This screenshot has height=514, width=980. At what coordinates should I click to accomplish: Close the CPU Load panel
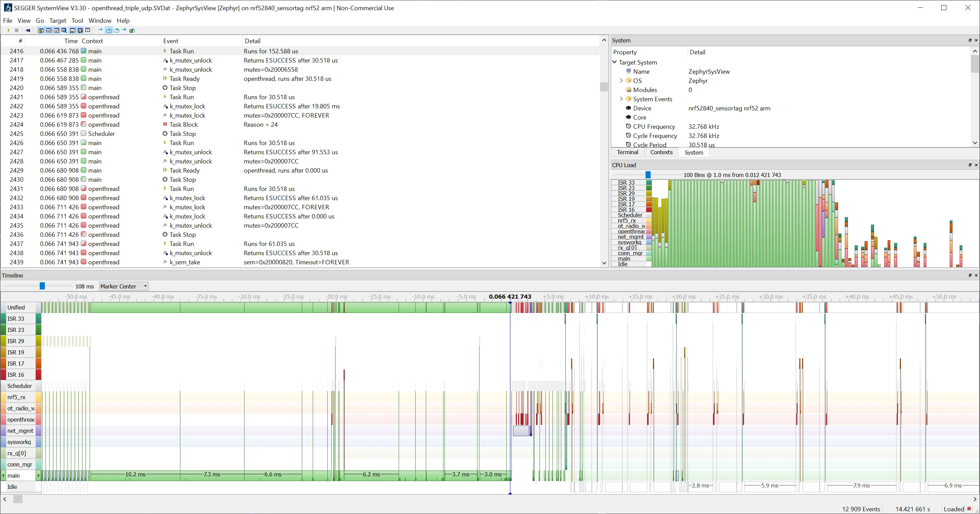coord(976,165)
